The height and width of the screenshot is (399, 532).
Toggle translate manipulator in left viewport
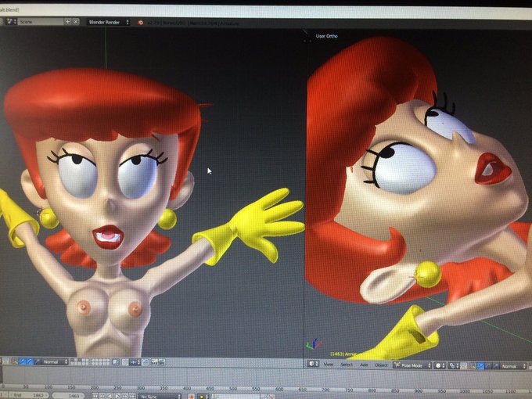pos(23,361)
